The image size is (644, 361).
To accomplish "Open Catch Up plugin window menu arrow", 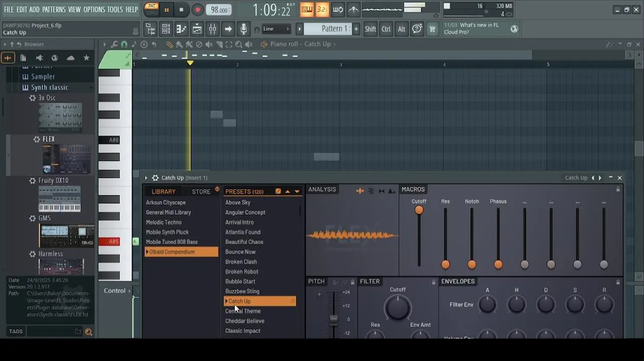I will tap(146, 177).
